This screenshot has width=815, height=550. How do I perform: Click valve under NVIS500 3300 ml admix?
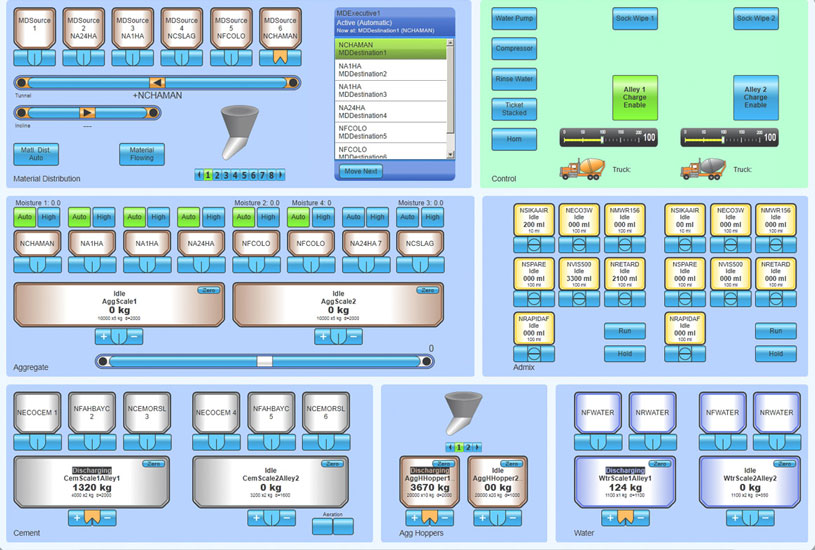[579, 298]
